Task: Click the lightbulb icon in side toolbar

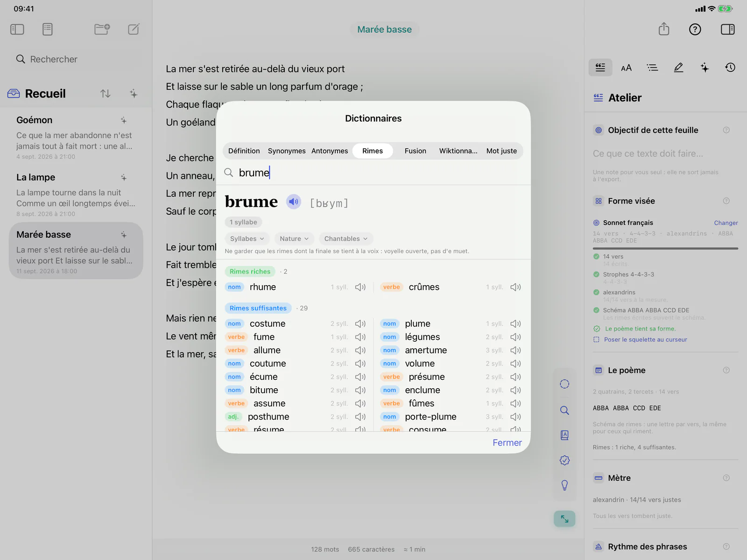Action: 564,485
